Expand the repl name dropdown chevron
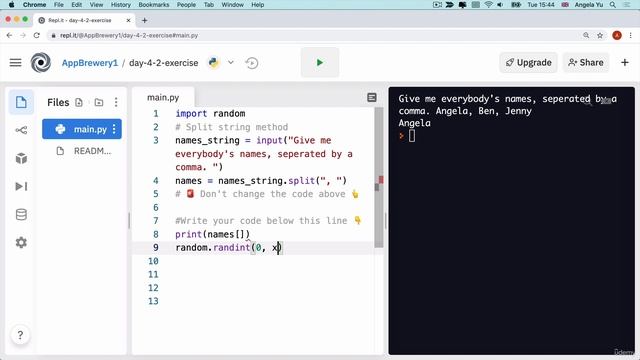The height and width of the screenshot is (360, 640). click(x=231, y=62)
